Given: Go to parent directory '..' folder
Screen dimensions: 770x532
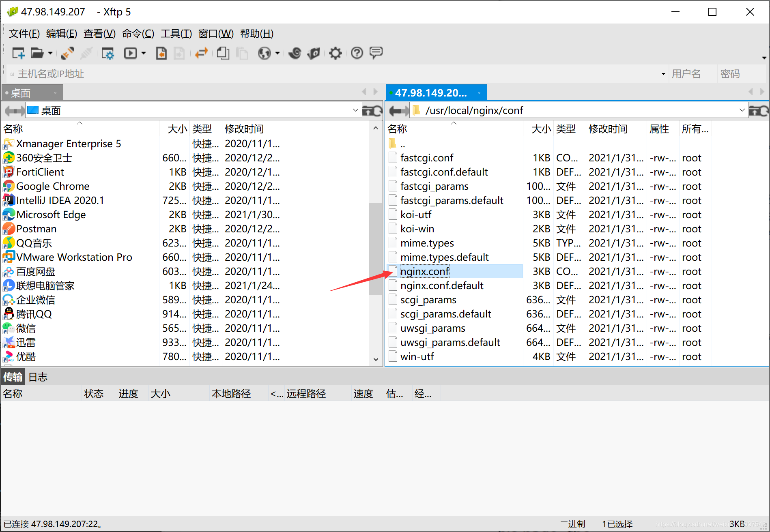Looking at the screenshot, I should pyautogui.click(x=398, y=144).
